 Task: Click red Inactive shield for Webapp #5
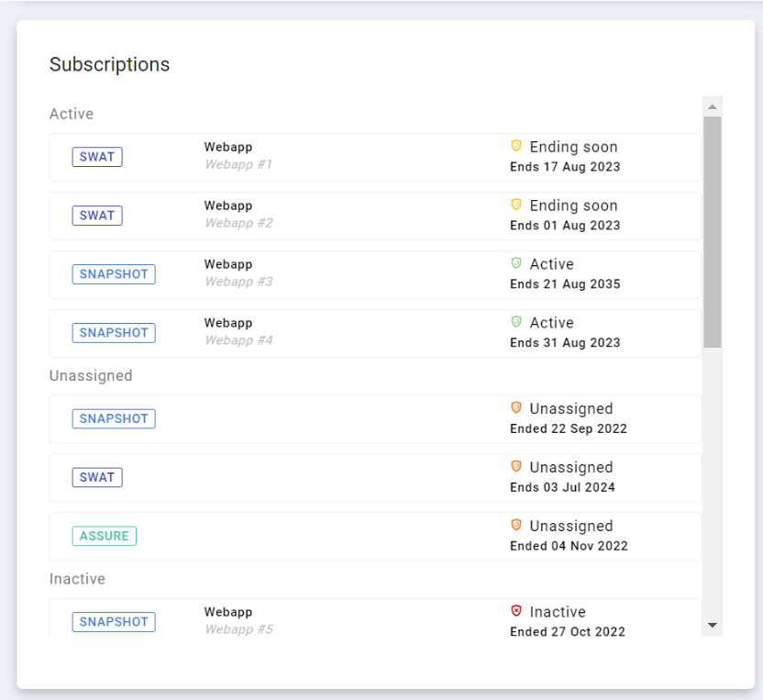(x=516, y=611)
